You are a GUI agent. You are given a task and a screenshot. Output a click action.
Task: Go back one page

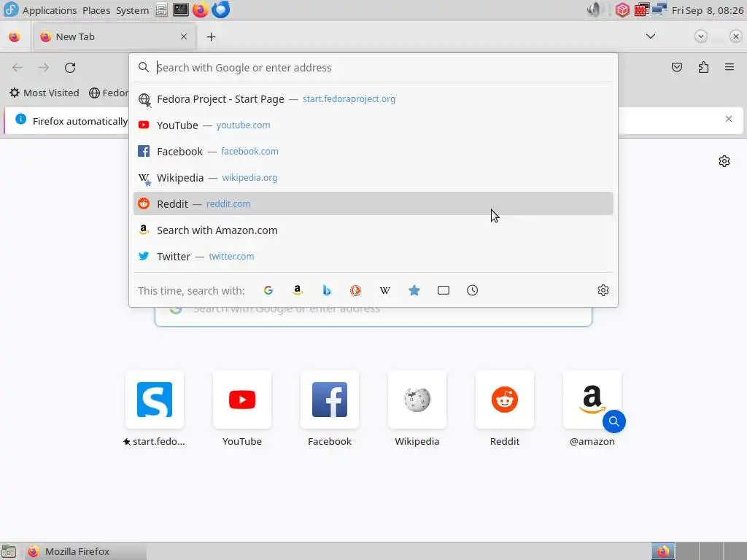(x=18, y=68)
